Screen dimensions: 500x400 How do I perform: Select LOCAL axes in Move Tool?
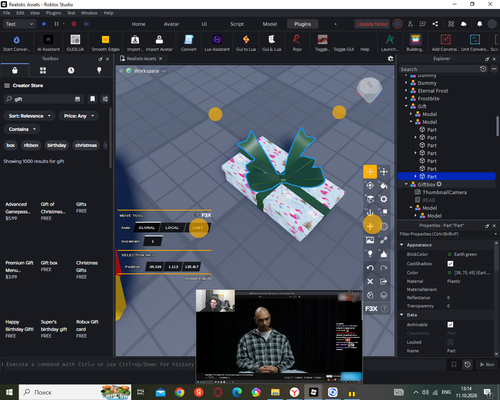(172, 228)
